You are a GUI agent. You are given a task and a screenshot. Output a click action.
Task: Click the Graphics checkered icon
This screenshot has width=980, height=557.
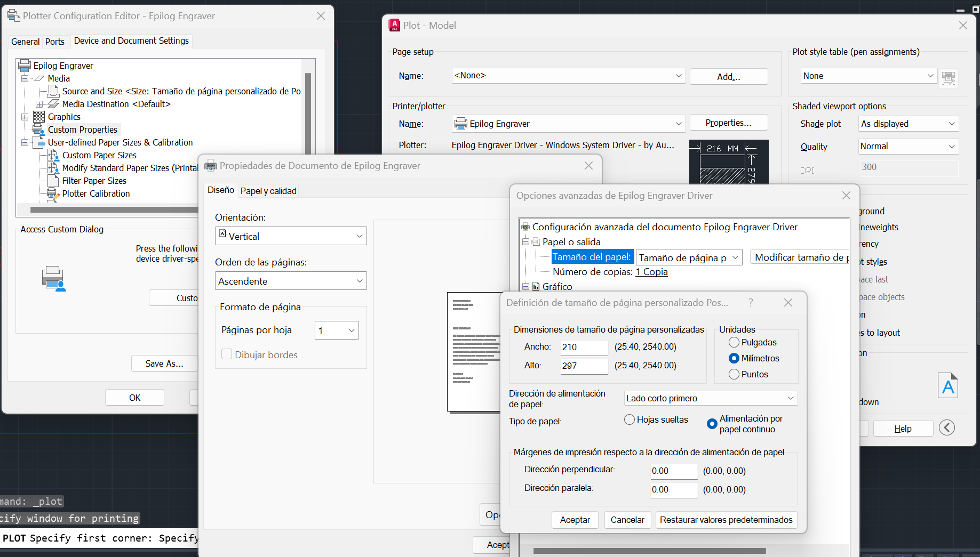39,117
